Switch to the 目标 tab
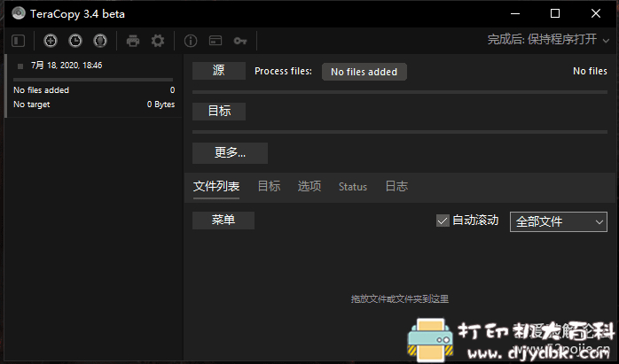Viewport: 619px width, 364px height. (x=269, y=186)
